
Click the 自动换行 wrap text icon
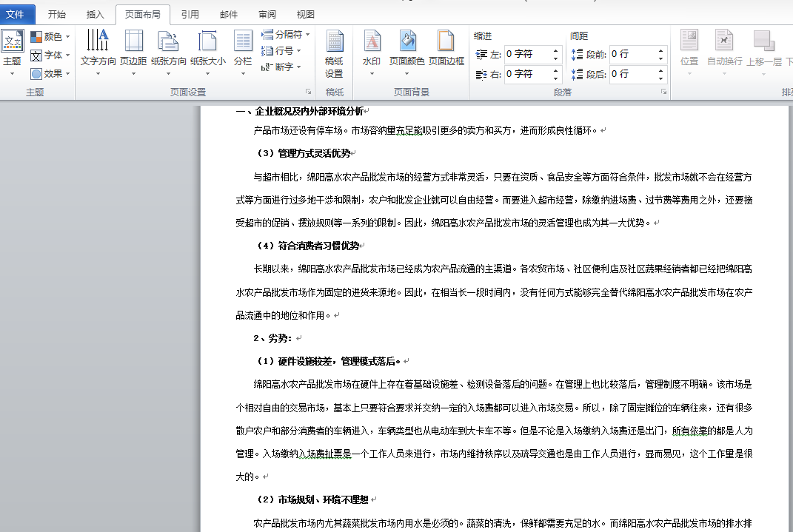[724, 40]
